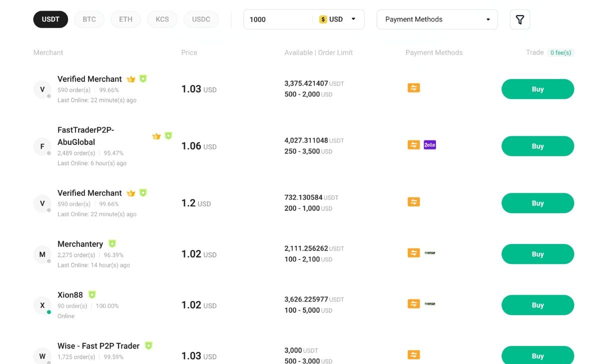Buy from Merchantery at 1.02 USD
Image resolution: width=600 pixels, height=364 pixels.
[537, 254]
